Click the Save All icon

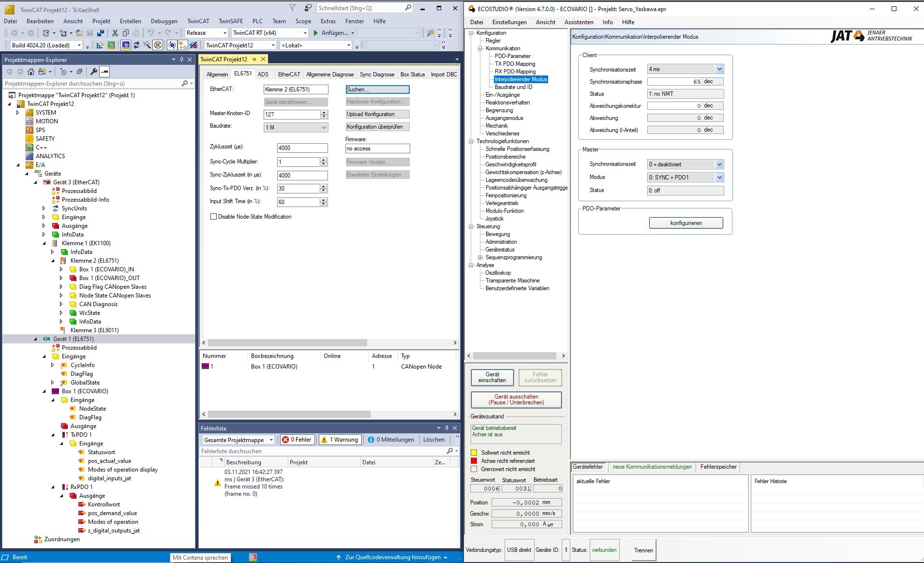101,33
